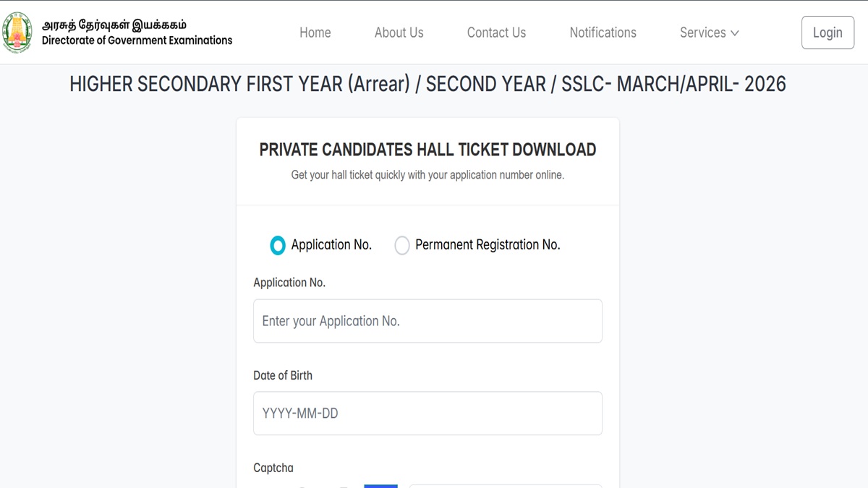
Task: Open the Notifications menu item
Action: point(603,33)
